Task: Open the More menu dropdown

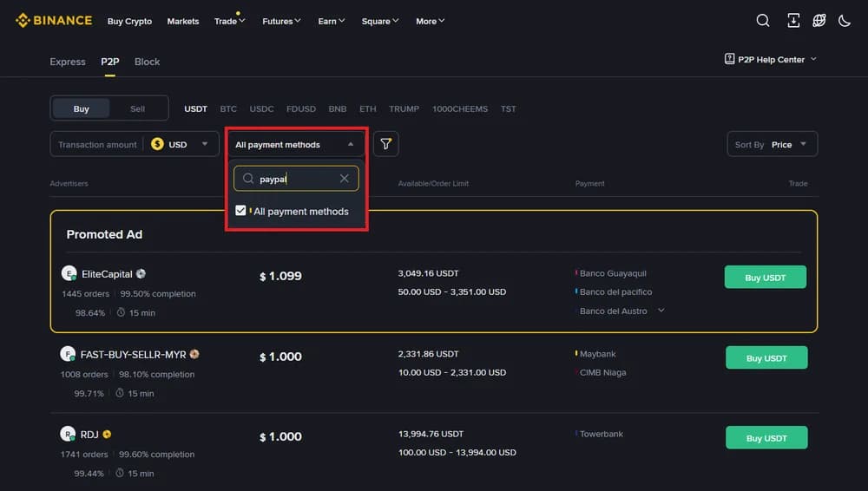Action: 431,21
